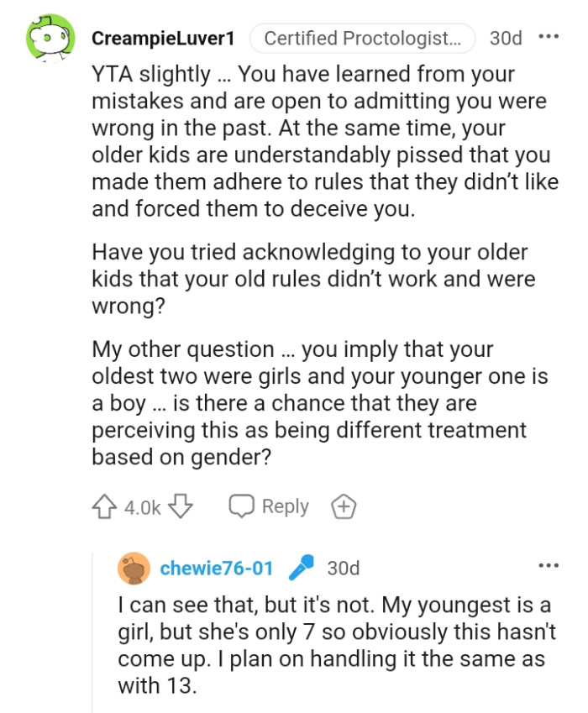The height and width of the screenshot is (713, 588).
Task: Click the Certified Proctologist flair badge
Action: click(x=362, y=38)
